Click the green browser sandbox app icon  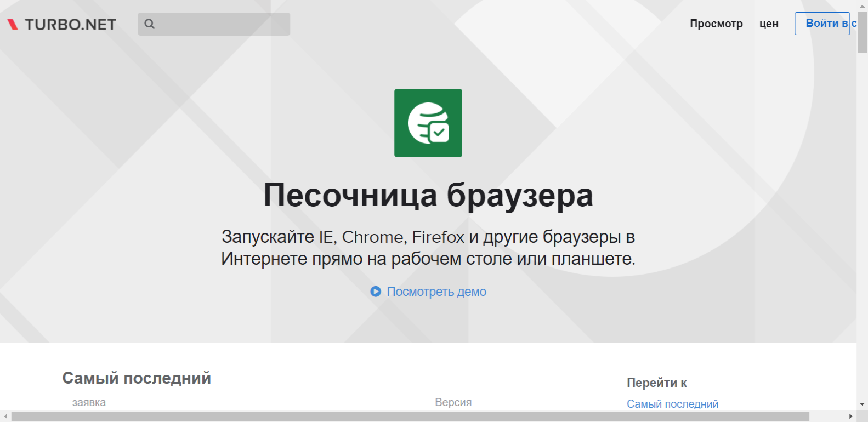click(428, 123)
